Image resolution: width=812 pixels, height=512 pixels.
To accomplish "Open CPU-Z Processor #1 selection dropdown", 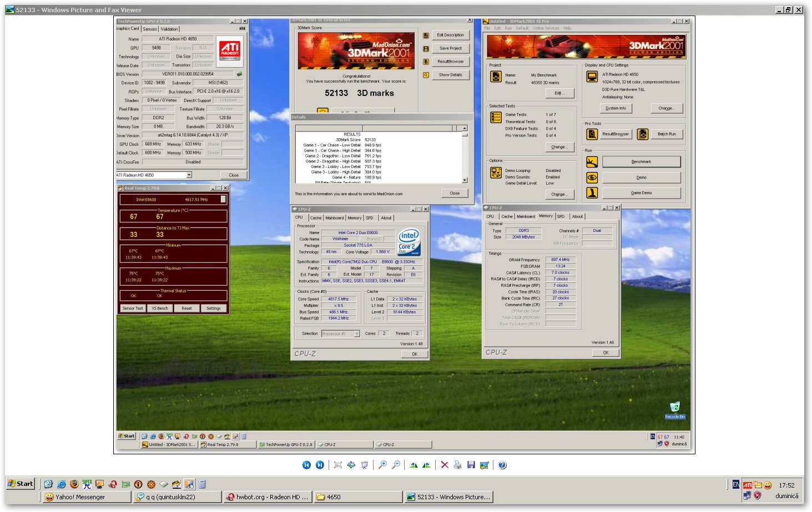I will (x=357, y=333).
